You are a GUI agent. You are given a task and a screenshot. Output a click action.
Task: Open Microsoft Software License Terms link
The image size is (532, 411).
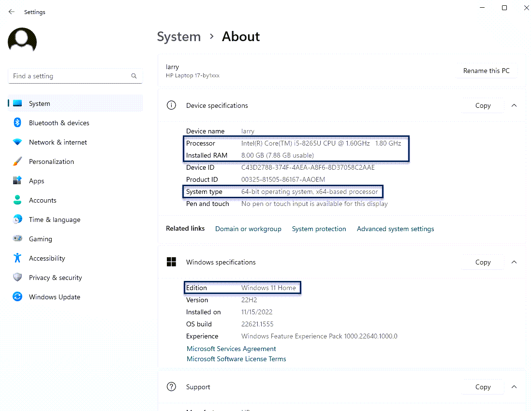coord(236,359)
